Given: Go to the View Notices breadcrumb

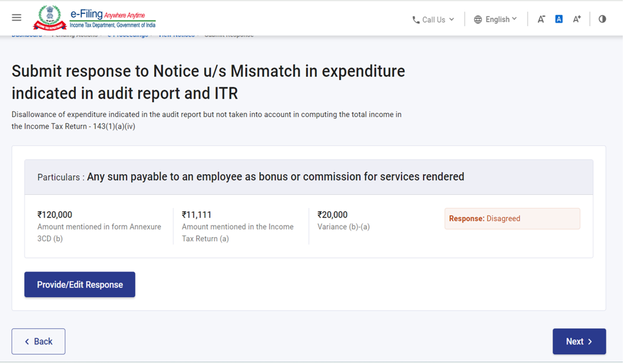Looking at the screenshot, I should (x=176, y=35).
